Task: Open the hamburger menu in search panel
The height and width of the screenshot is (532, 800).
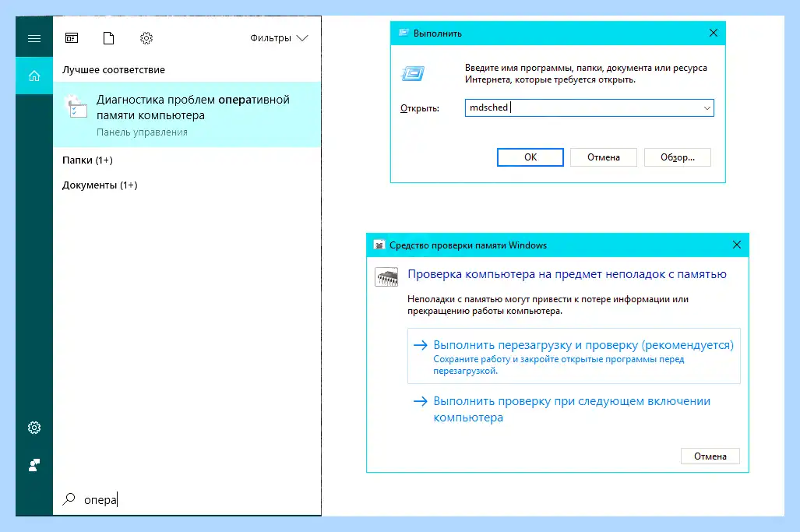Action: point(34,38)
